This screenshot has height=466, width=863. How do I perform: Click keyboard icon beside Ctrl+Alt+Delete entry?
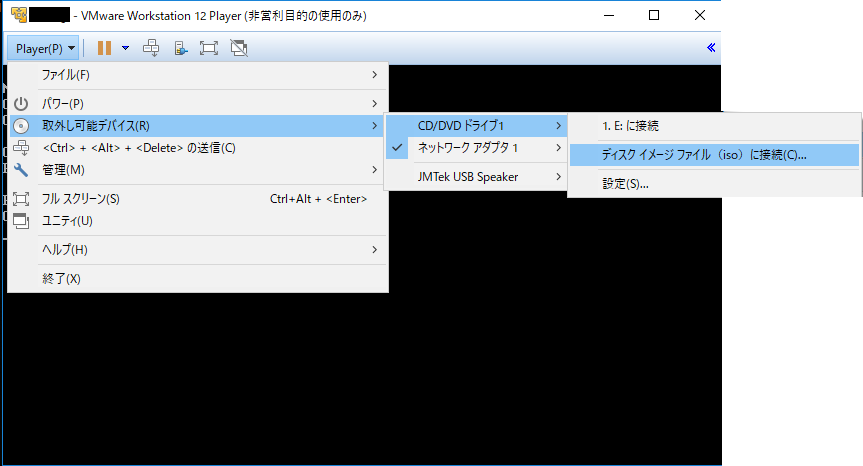coord(21,148)
